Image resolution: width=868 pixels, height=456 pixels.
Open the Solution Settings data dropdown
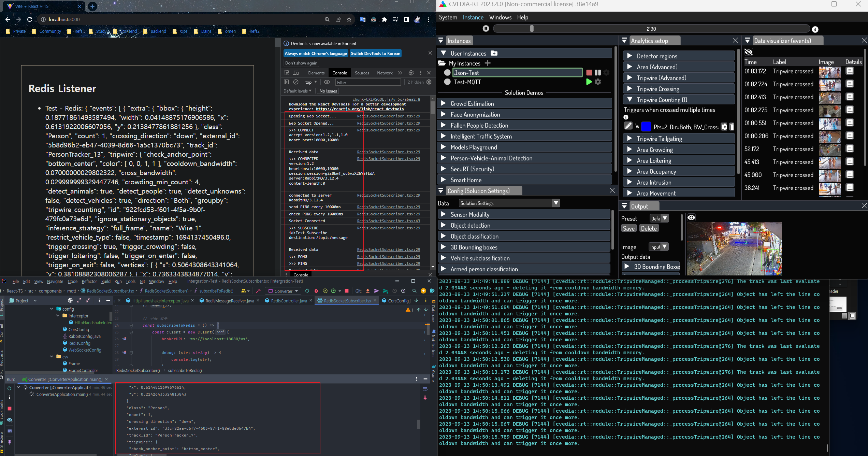coord(509,203)
